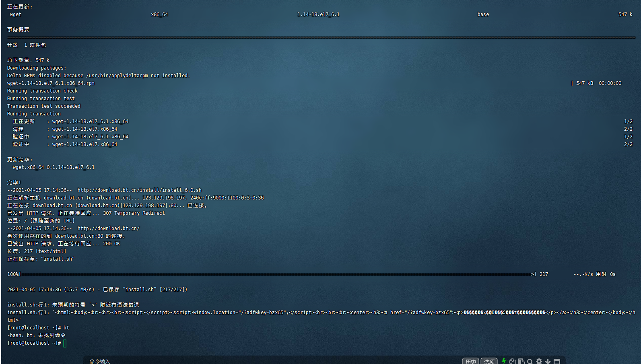641x364 pixels.
Task: Click the 'Delta RPMs disabled' message line
Action: [99, 76]
